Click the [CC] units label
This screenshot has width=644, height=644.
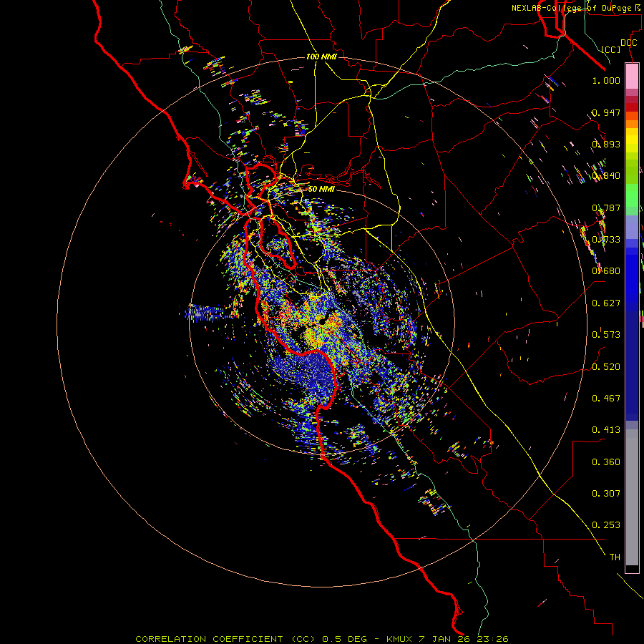611,49
